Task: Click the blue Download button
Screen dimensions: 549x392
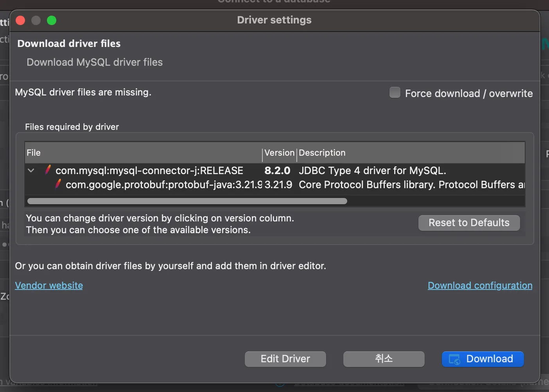Action: 483,359
